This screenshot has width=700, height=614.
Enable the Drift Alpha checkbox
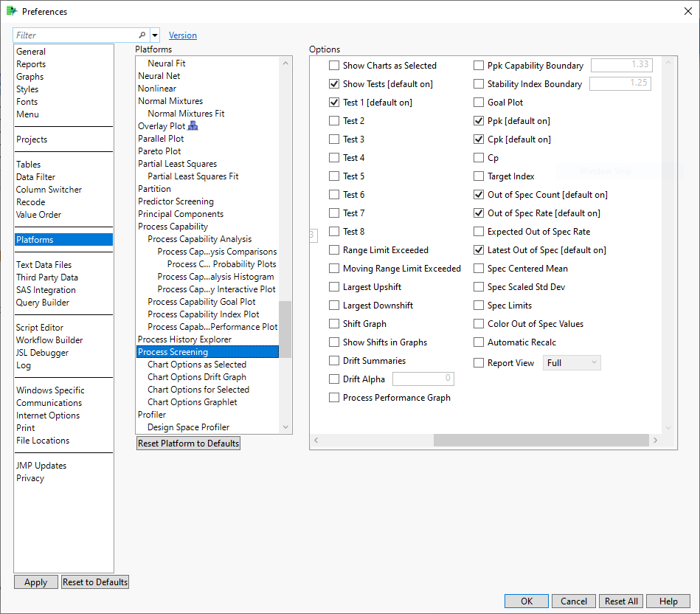334,379
